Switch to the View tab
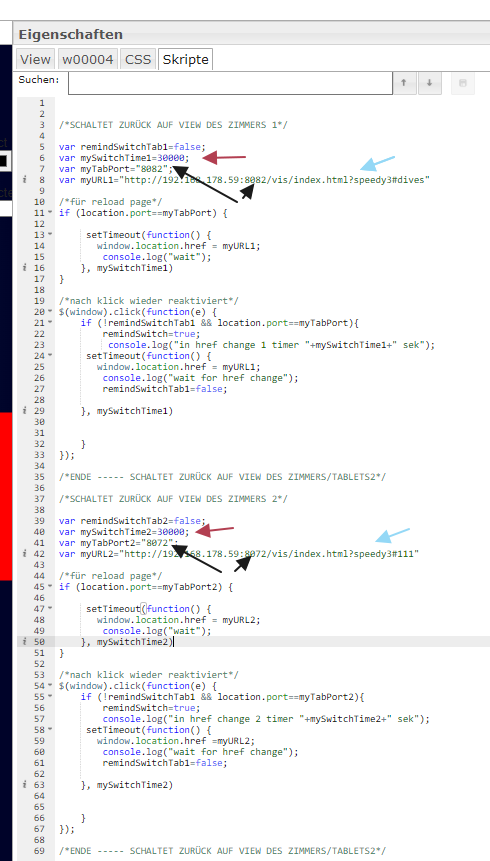 click(36, 59)
